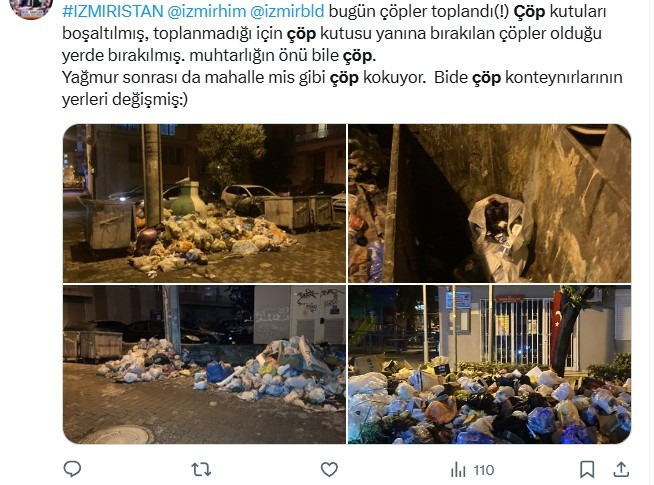Click the 110 view count
Image resolution: width=654 pixels, height=485 pixels.
(483, 470)
